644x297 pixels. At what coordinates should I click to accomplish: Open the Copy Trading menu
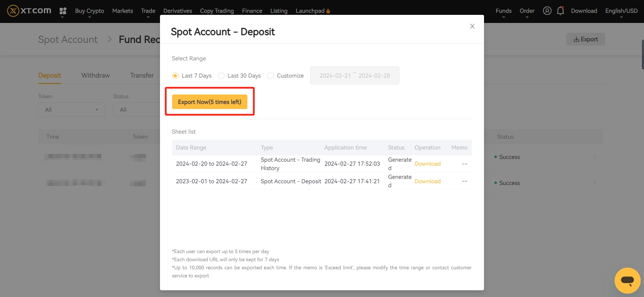[x=217, y=11]
